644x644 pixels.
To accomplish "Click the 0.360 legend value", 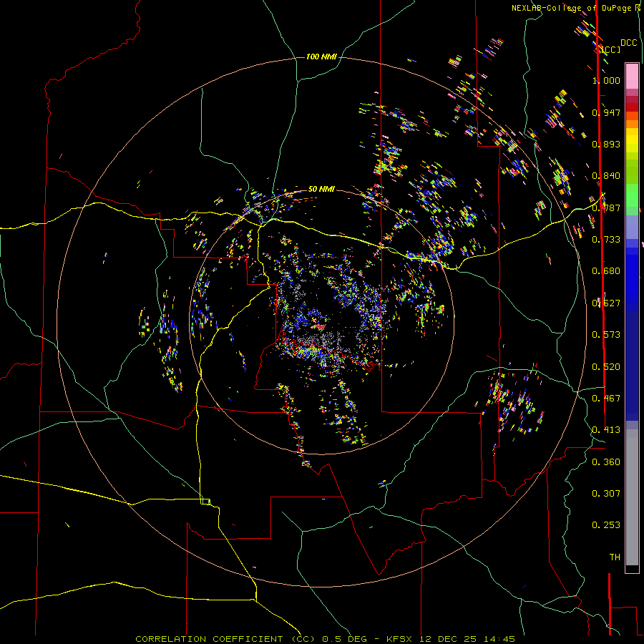I will [606, 462].
